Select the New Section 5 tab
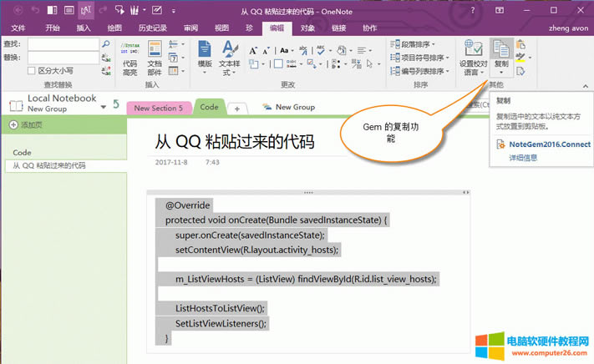 click(x=159, y=108)
